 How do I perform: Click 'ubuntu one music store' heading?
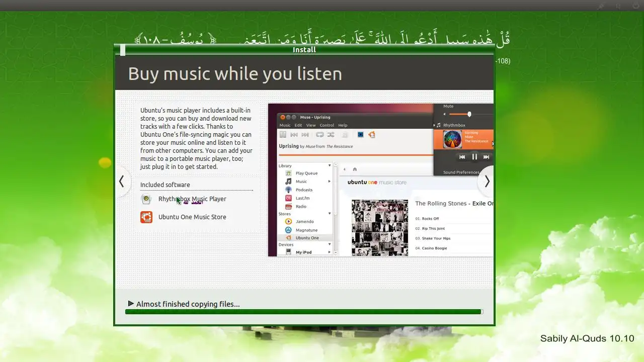[x=377, y=182]
